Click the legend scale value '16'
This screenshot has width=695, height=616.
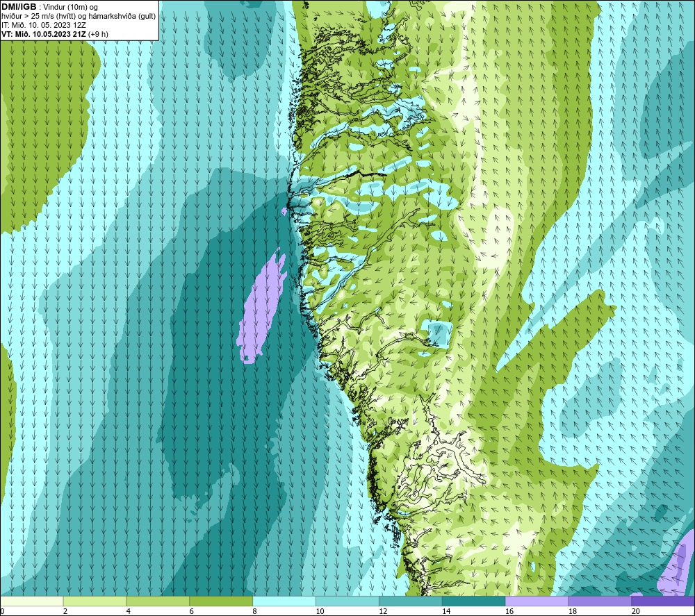509,611
